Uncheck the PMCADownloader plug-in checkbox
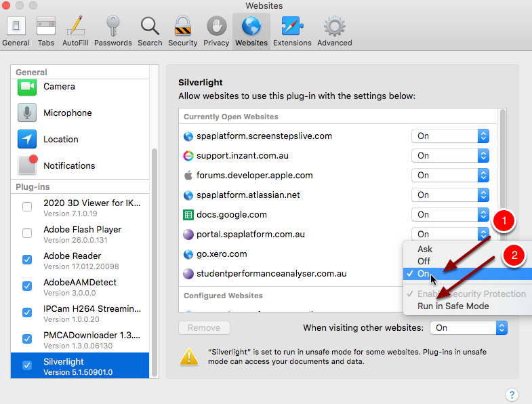Image resolution: width=532 pixels, height=404 pixels. tap(27, 339)
